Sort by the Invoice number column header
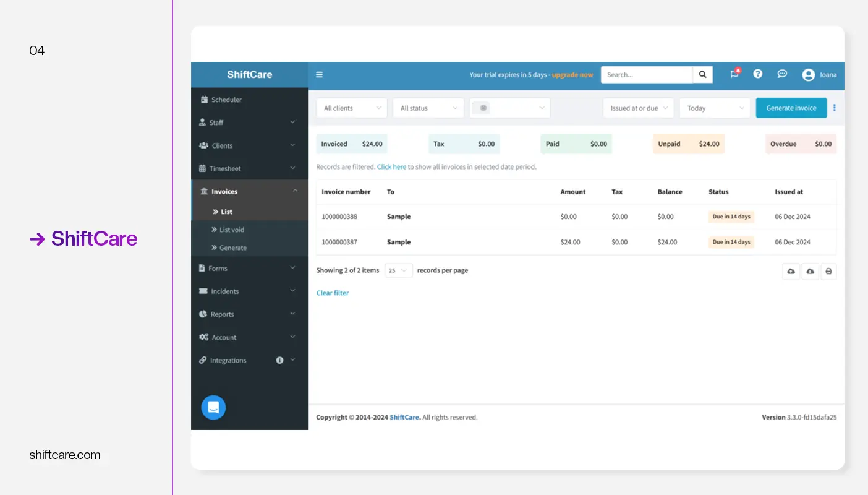 click(x=346, y=192)
